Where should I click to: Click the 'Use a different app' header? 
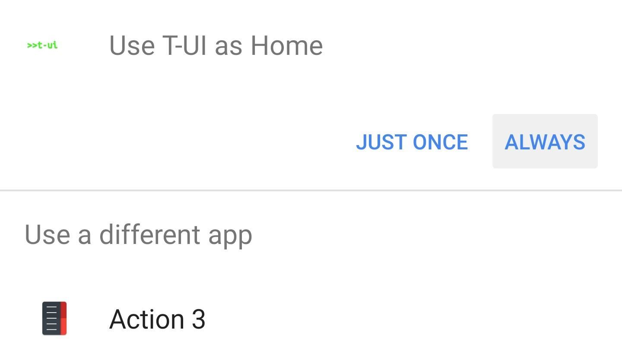tap(138, 235)
